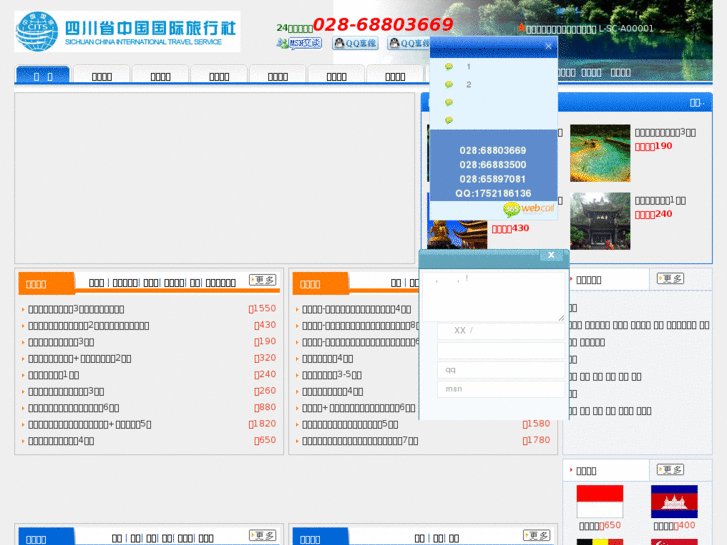Image resolution: width=727 pixels, height=545 pixels.
Task: Select the active blue home tab
Action: coord(43,75)
